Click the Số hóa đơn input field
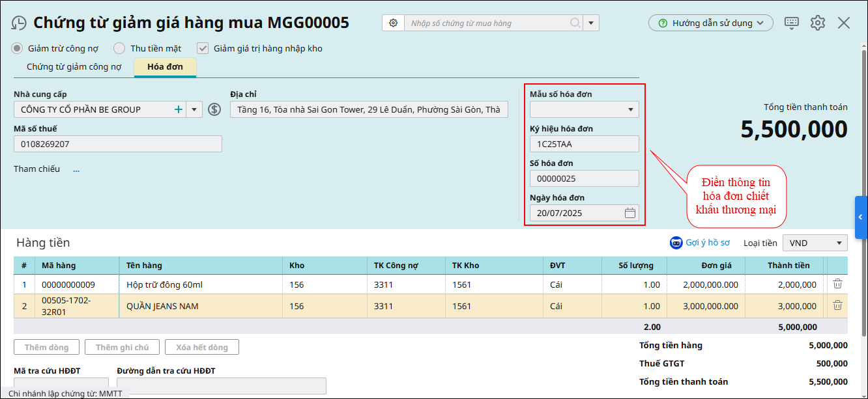The image size is (868, 399). pyautogui.click(x=584, y=178)
